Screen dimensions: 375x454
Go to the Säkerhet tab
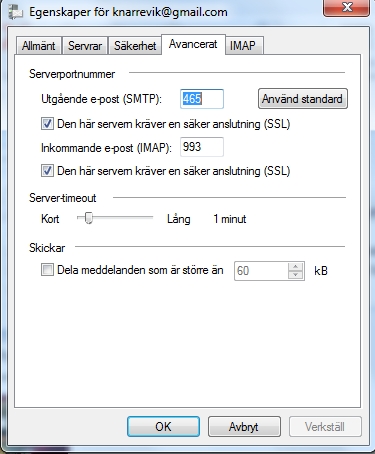coord(135,45)
